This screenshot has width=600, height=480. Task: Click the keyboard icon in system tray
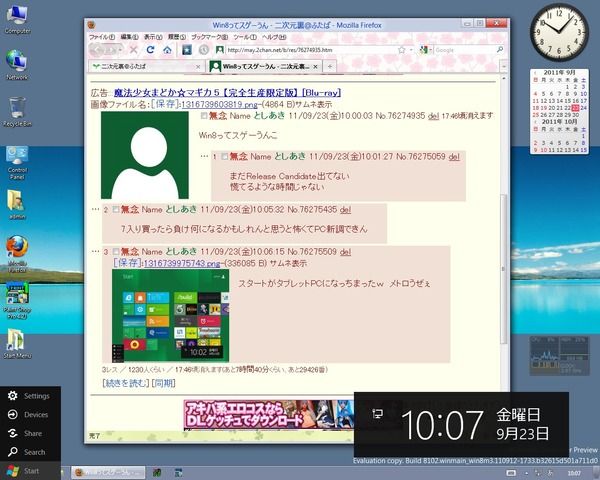tap(511, 473)
